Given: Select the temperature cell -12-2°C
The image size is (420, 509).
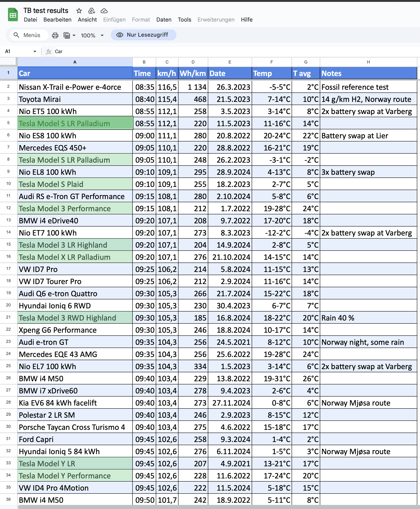Looking at the screenshot, I should click(x=272, y=233).
